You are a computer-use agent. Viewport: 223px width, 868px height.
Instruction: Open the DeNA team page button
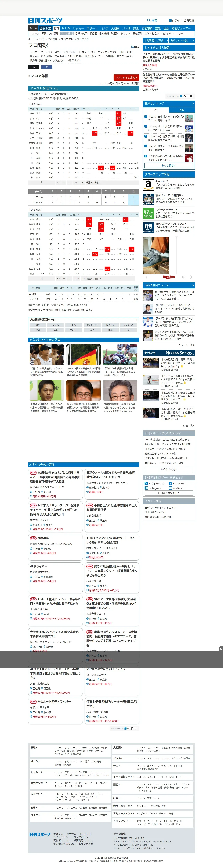click(56, 325)
